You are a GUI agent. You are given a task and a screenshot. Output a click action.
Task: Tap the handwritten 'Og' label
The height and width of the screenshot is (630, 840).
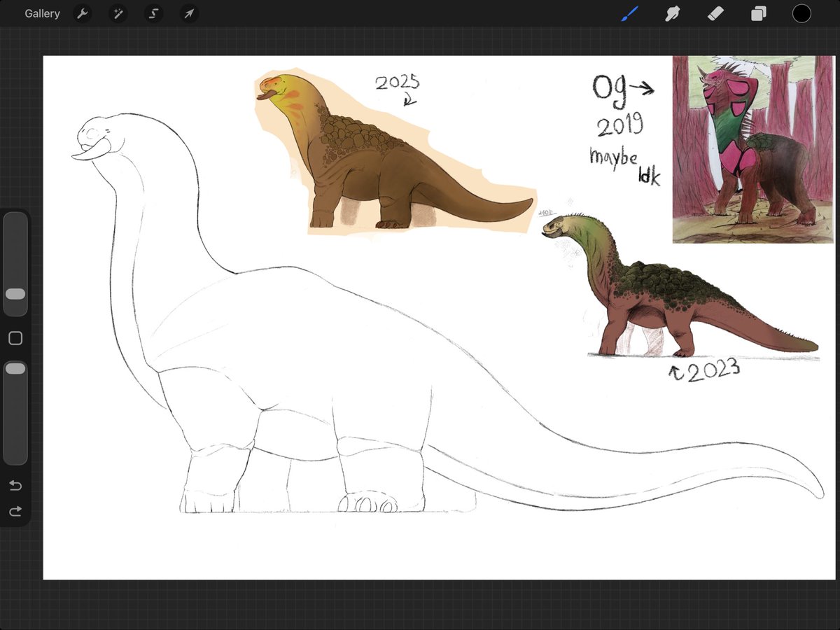[x=610, y=91]
